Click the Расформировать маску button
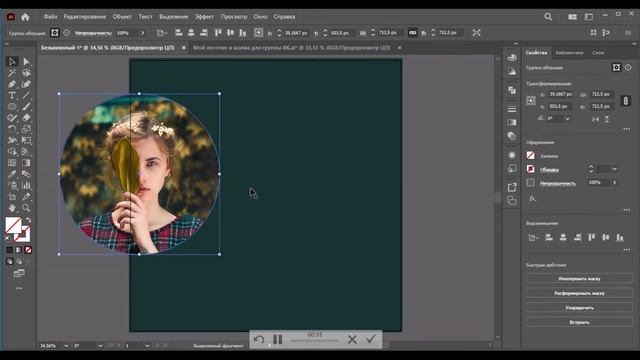640x360 pixels. [x=579, y=293]
